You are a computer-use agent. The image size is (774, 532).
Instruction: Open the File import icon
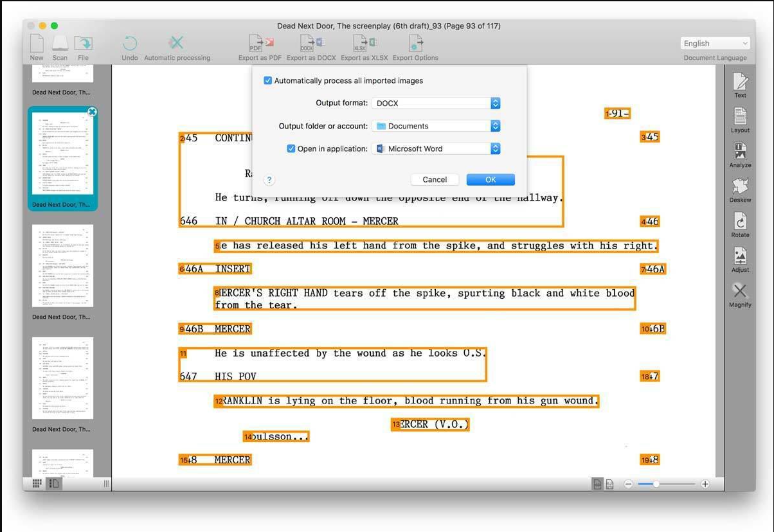(83, 44)
